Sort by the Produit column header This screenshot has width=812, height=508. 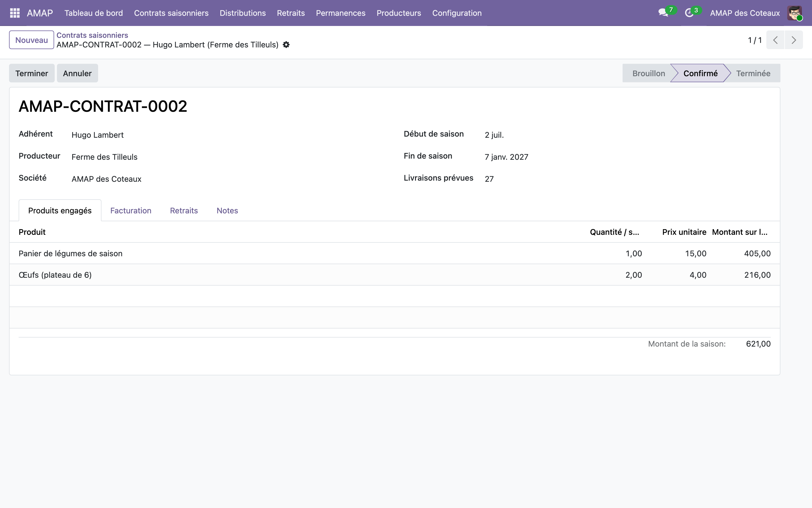(32, 232)
